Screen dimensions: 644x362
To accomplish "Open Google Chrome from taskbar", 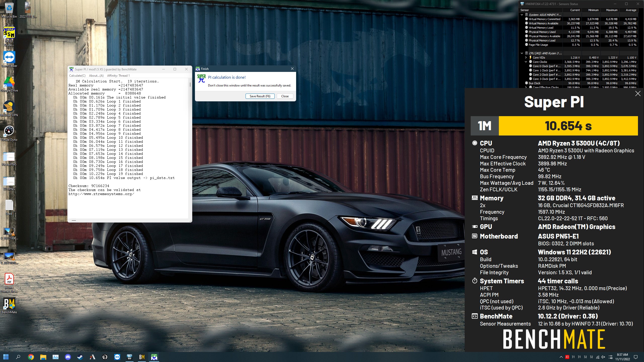I will click(x=31, y=357).
